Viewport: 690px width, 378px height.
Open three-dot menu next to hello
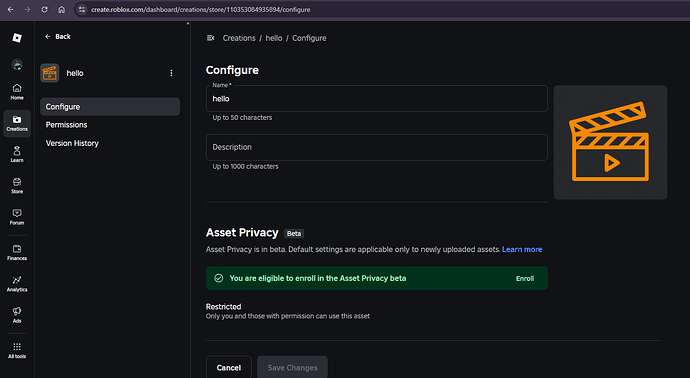pos(171,73)
